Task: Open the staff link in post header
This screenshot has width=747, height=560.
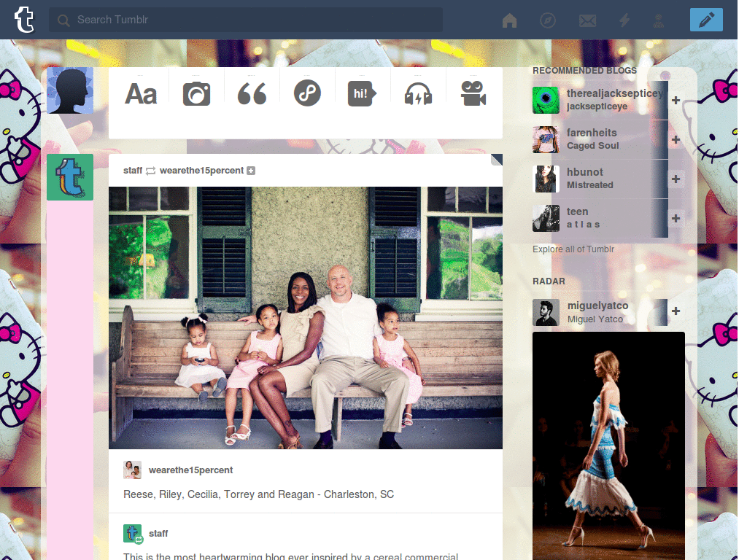Action: pyautogui.click(x=133, y=171)
